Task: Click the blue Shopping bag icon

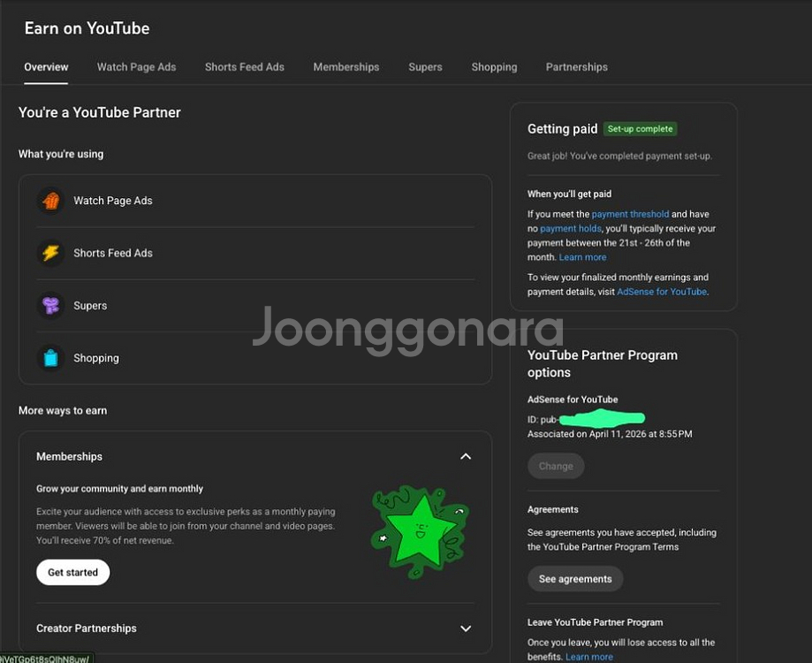Action: pyautogui.click(x=50, y=358)
